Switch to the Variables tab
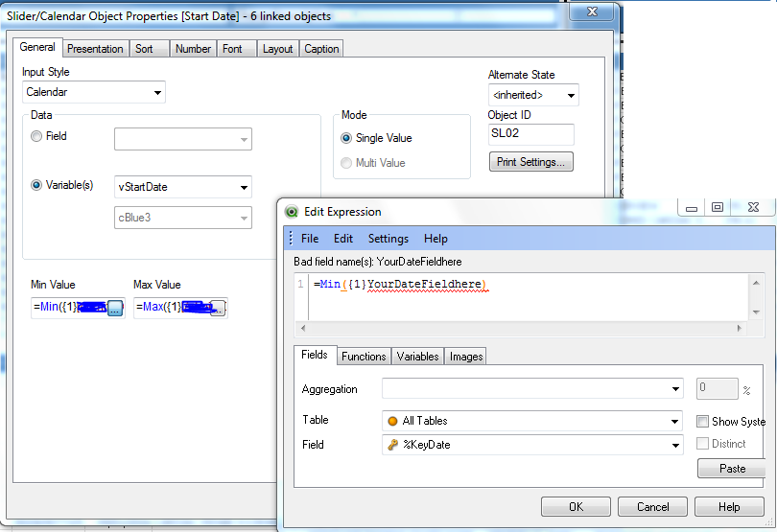 click(417, 357)
